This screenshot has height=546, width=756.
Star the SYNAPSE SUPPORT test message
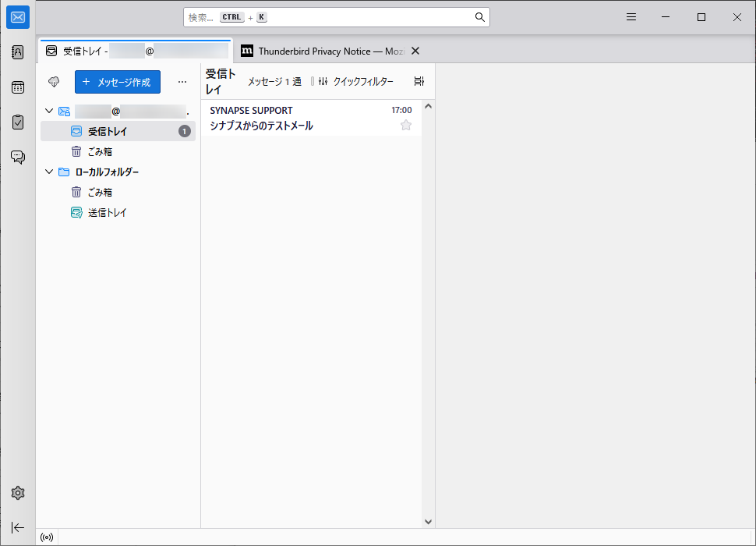pos(405,126)
